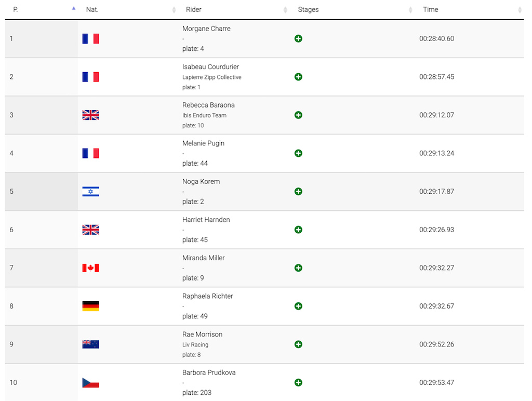Show stage details for Rebecca Baraona
This screenshot has height=401, width=532.
tap(298, 115)
